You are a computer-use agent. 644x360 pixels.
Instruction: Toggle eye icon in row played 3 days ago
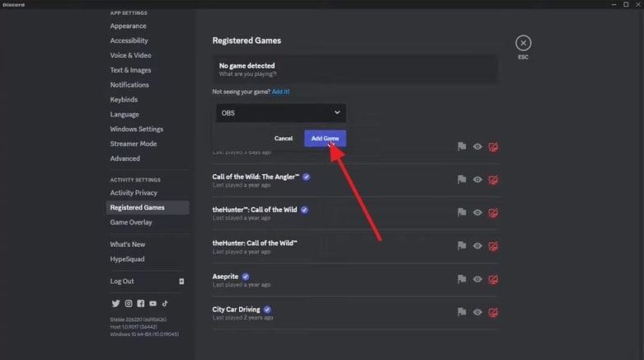477,146
